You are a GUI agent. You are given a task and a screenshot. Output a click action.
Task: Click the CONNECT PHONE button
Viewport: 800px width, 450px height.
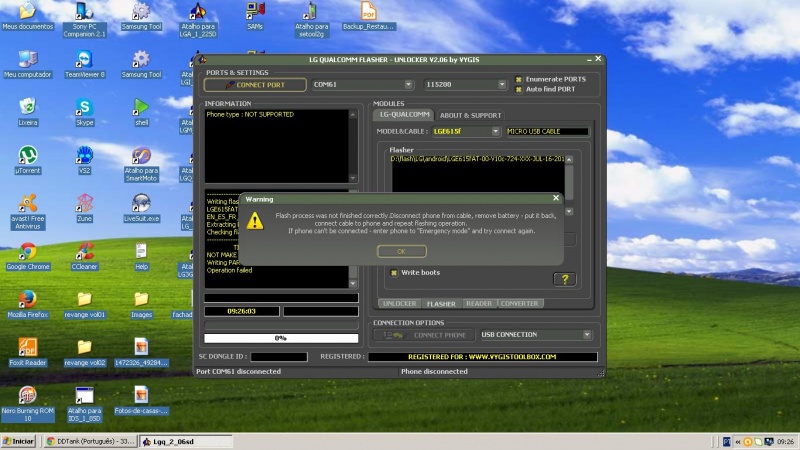pyautogui.click(x=424, y=335)
